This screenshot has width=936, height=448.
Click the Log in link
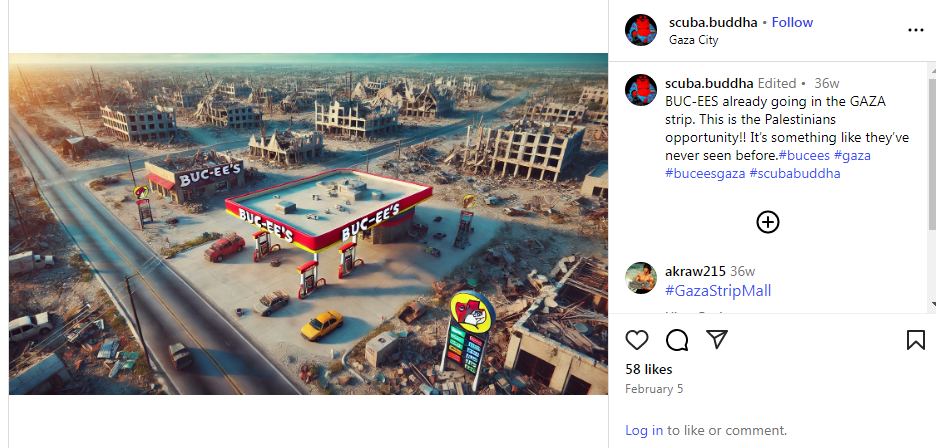(644, 430)
